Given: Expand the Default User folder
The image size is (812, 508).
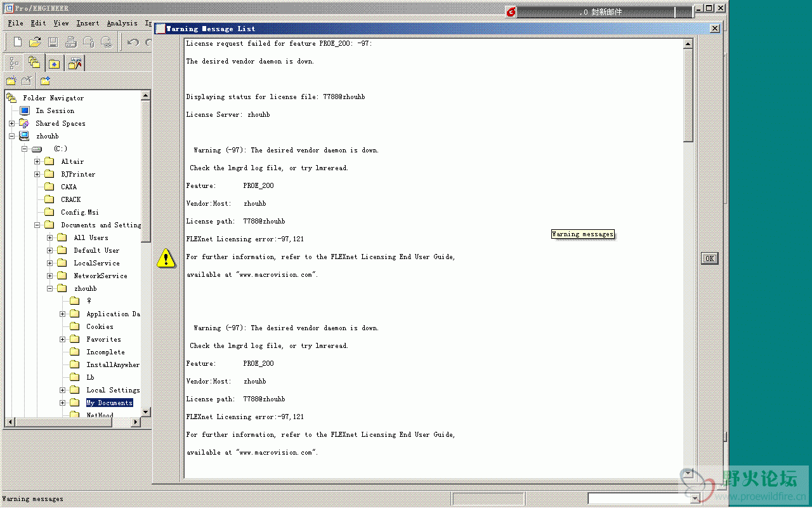Looking at the screenshot, I should 49,250.
